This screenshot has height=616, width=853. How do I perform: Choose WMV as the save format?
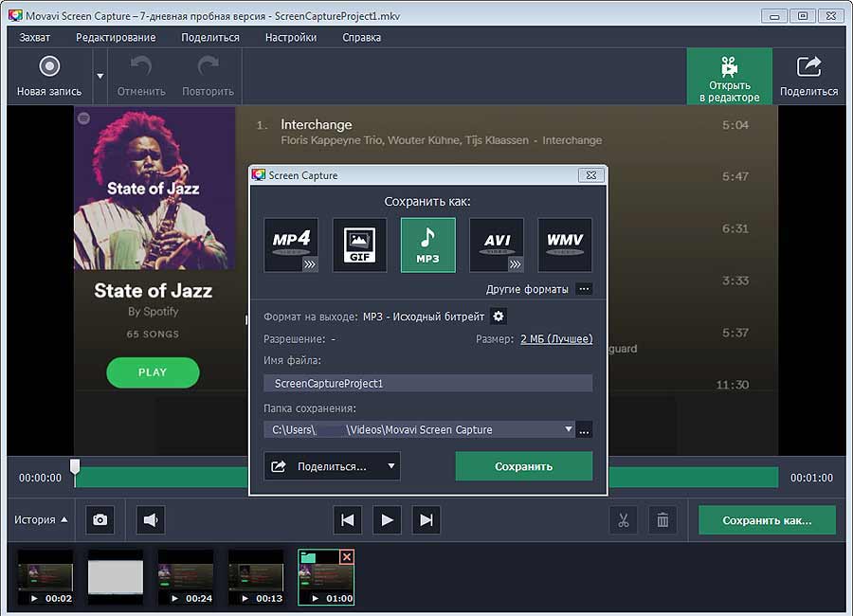[x=565, y=245]
